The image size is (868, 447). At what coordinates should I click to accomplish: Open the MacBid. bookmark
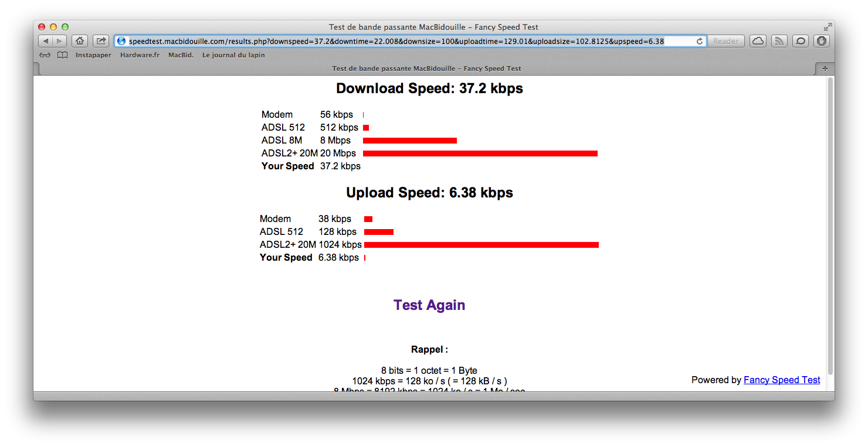[x=181, y=55]
